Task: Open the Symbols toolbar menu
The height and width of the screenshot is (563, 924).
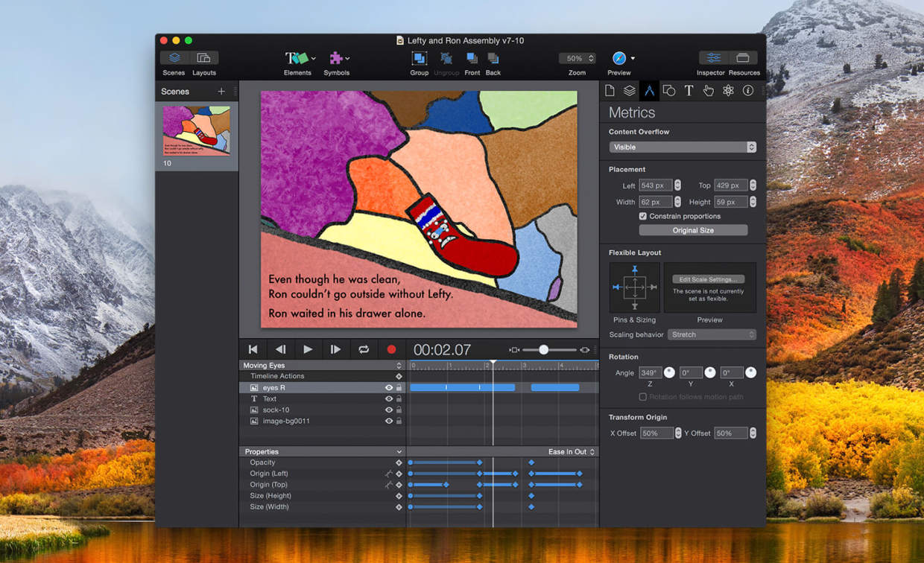Action: tap(337, 59)
